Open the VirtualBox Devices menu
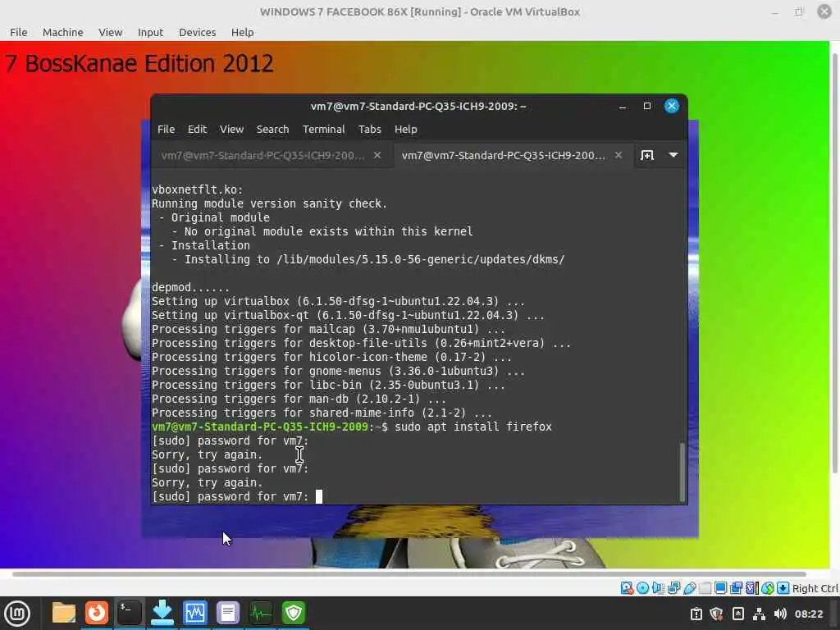The image size is (840, 630). (197, 32)
